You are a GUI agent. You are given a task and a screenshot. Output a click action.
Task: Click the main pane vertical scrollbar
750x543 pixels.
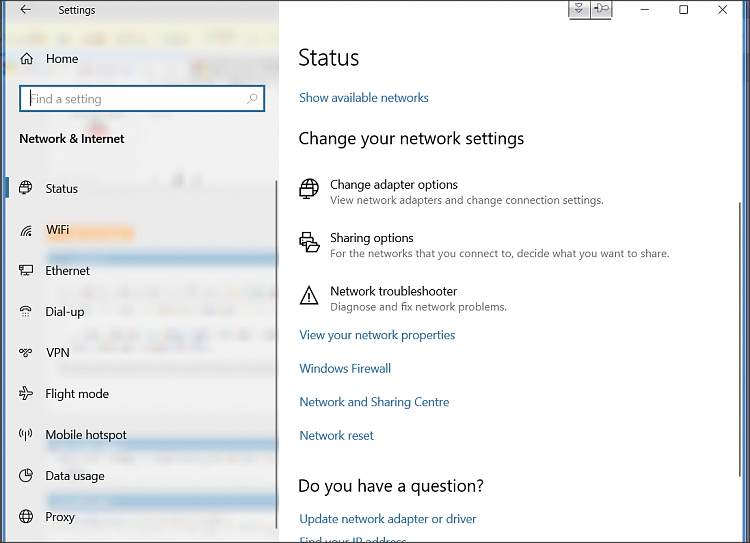(x=740, y=340)
